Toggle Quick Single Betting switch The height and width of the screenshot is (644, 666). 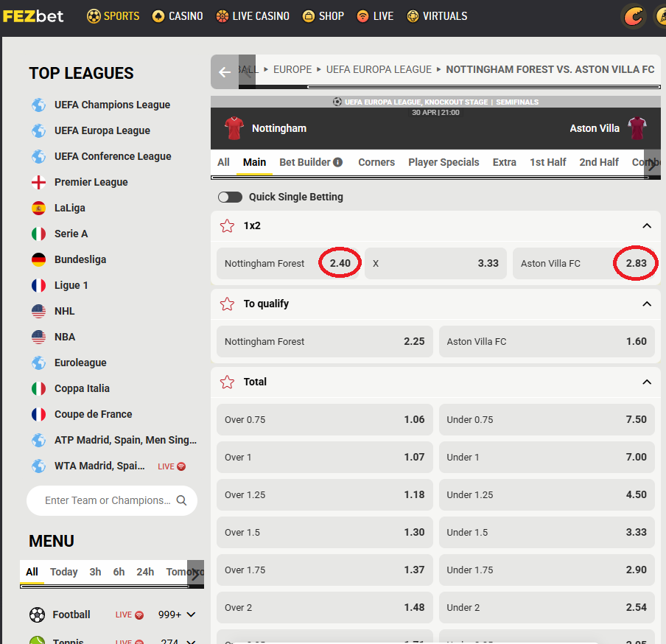230,197
